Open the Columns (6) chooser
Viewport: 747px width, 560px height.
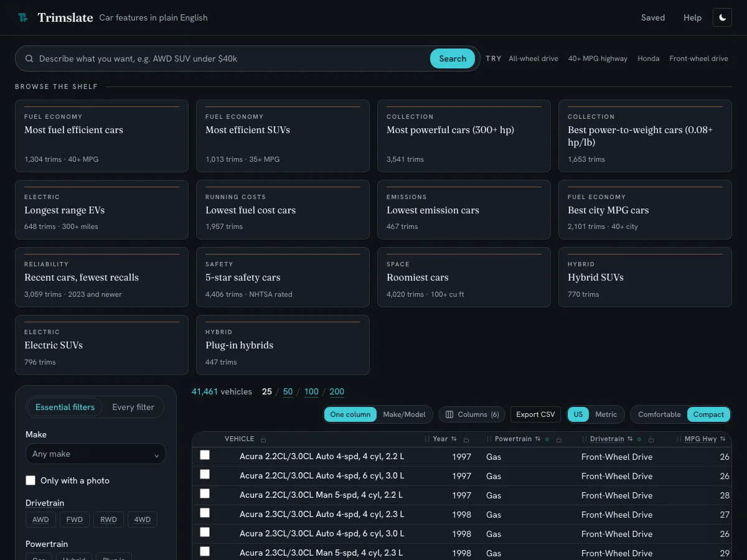tap(472, 414)
